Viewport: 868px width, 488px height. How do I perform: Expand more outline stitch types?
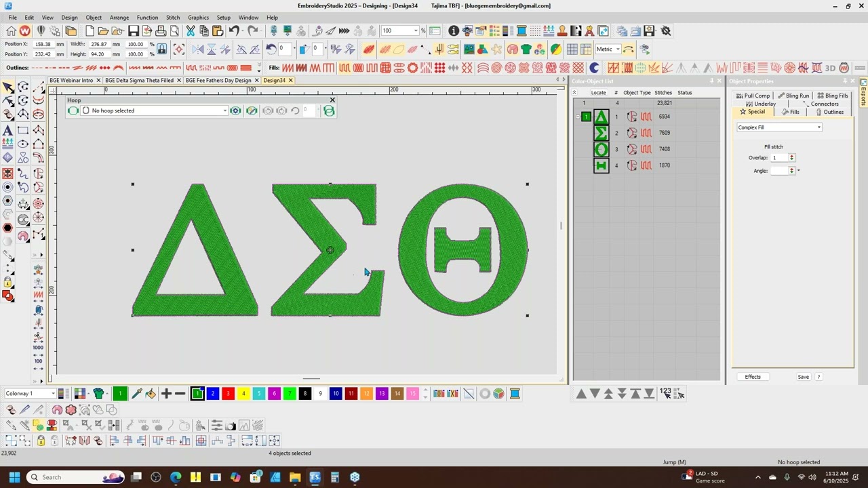pyautogui.click(x=258, y=68)
